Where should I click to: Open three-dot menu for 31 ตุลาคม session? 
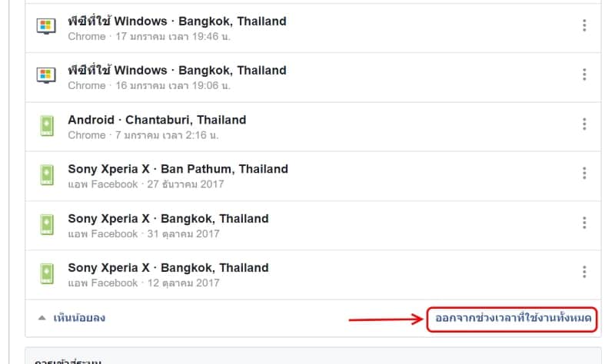tap(584, 223)
